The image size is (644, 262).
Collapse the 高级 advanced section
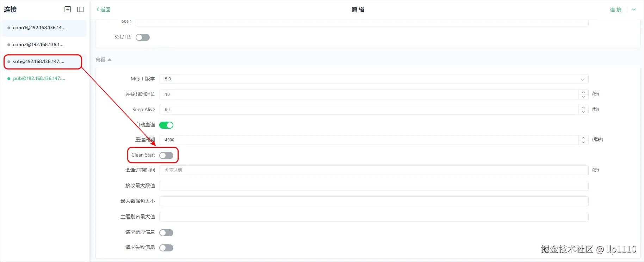coord(103,60)
